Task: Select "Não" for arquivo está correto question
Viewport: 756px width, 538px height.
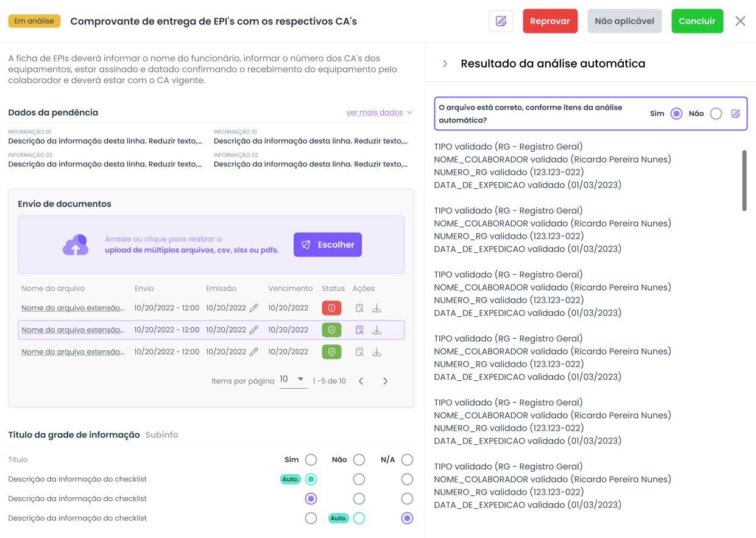Action: pyautogui.click(x=716, y=114)
